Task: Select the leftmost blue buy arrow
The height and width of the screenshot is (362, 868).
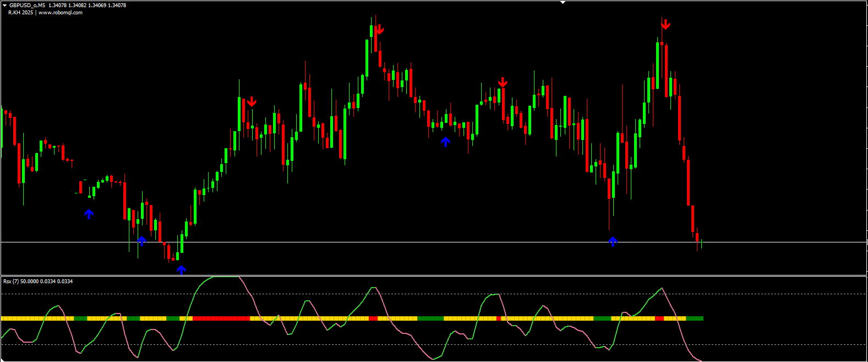Action: coord(89,214)
